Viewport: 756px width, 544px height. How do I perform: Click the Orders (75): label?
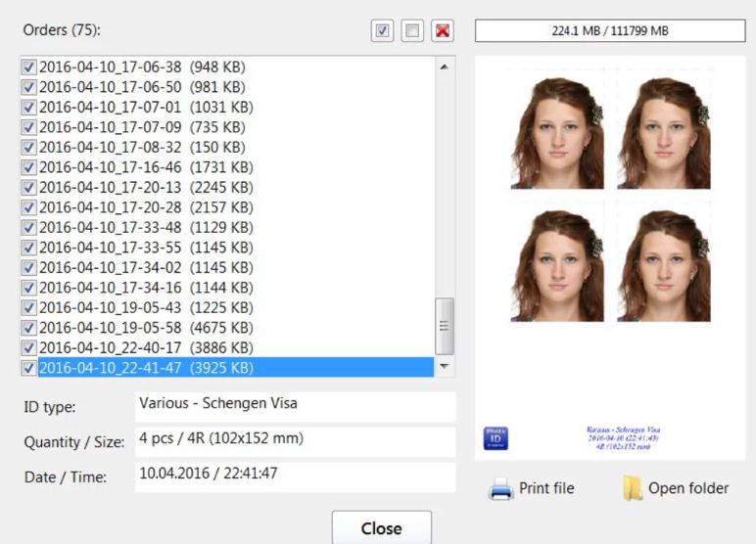[62, 30]
